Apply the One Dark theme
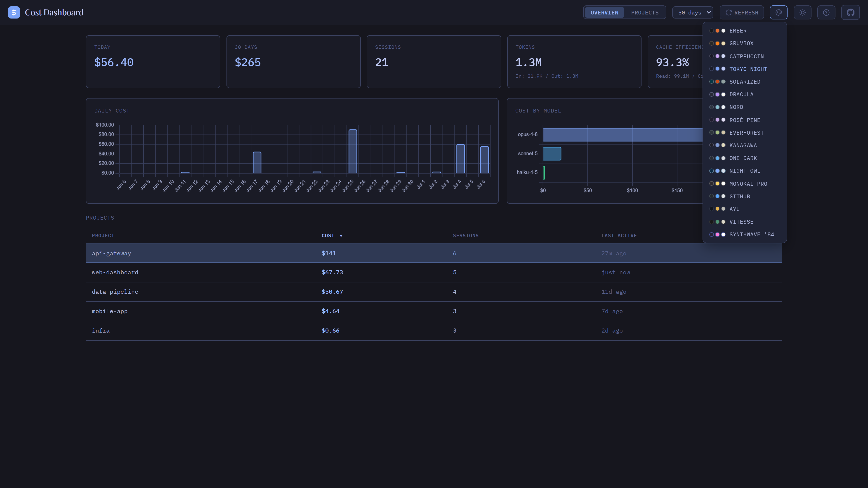The width and height of the screenshot is (868, 488). tap(745, 158)
